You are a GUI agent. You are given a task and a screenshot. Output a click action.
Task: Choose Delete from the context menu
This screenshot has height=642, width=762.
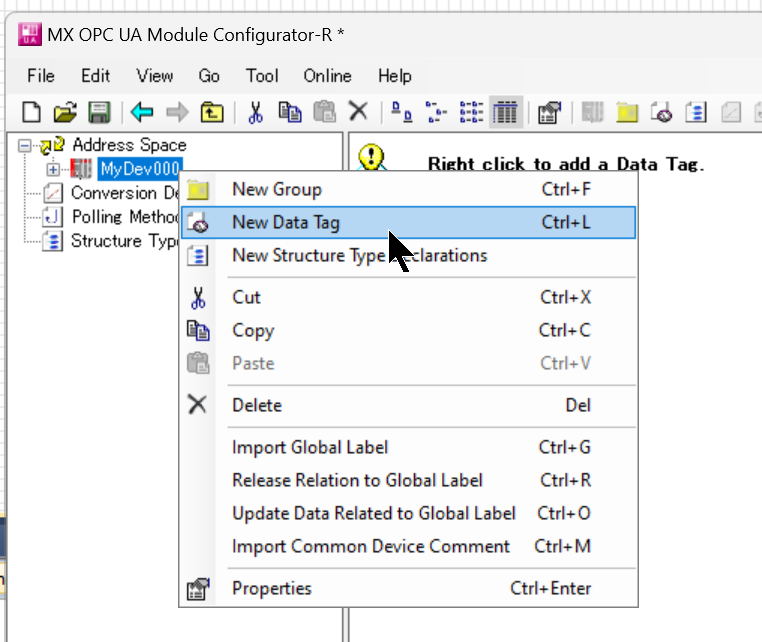[409, 405]
